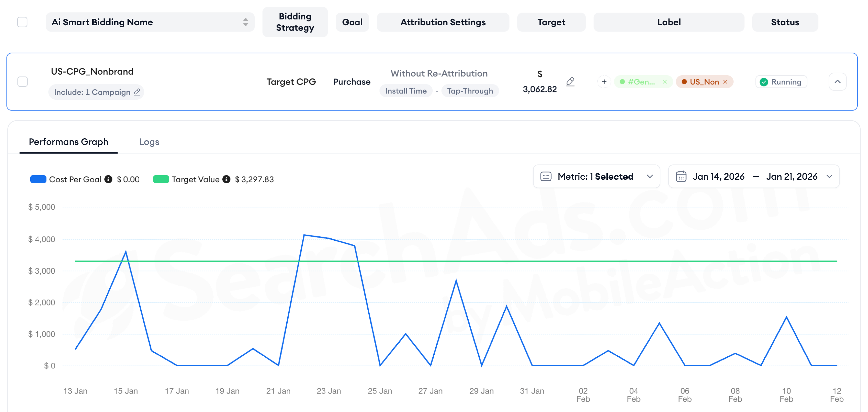
Task: Check the US-CPG_Nonbrand row checkbox
Action: pyautogui.click(x=23, y=81)
